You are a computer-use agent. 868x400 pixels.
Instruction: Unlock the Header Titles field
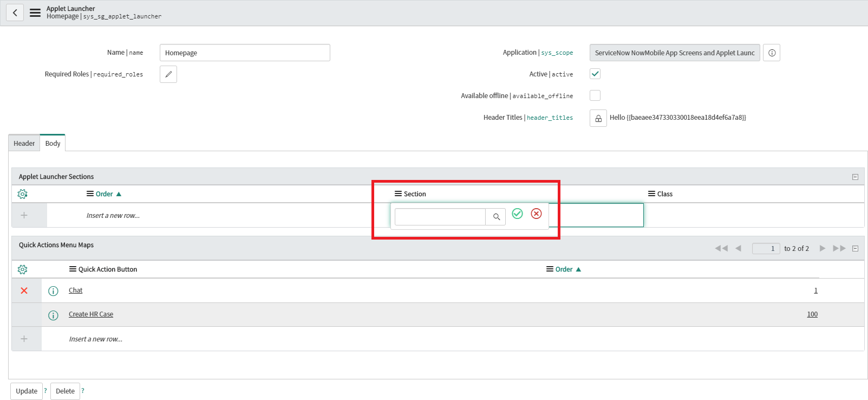click(598, 118)
